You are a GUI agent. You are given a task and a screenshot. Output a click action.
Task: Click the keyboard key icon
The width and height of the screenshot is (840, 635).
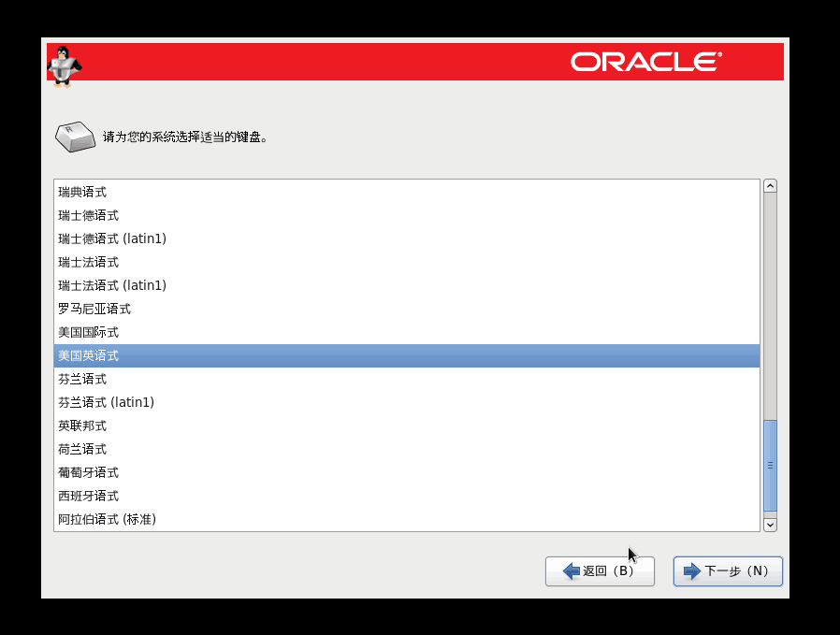75,137
